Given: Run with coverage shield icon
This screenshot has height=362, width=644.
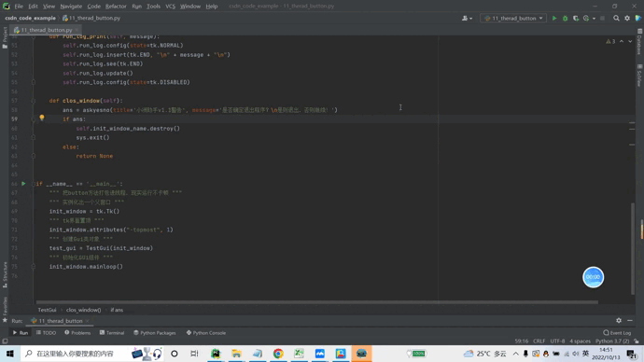Looking at the screenshot, I should (576, 18).
